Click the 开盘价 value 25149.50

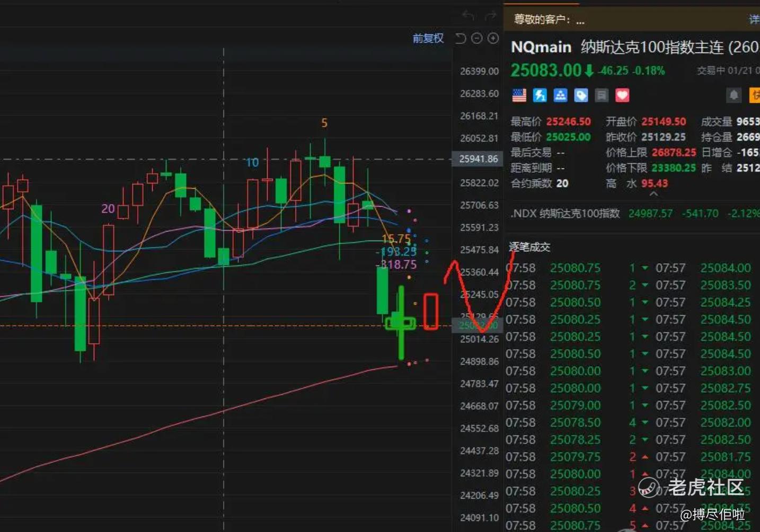coord(664,122)
